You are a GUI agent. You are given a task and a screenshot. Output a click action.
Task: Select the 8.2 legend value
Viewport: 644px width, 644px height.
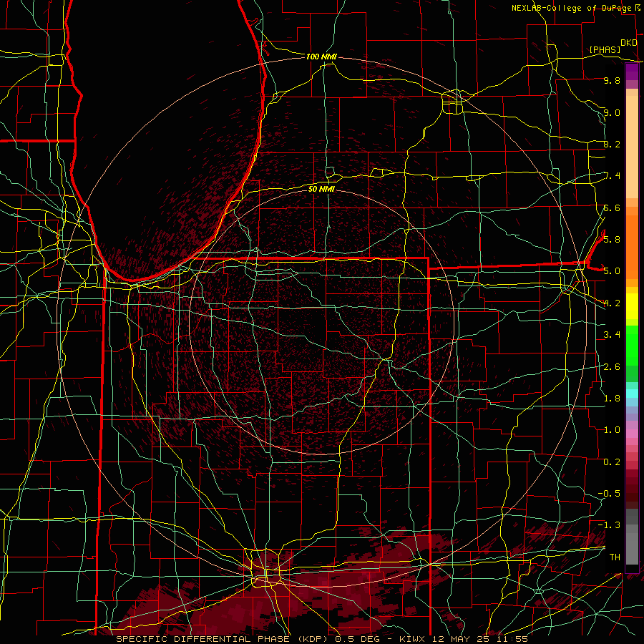pyautogui.click(x=612, y=144)
